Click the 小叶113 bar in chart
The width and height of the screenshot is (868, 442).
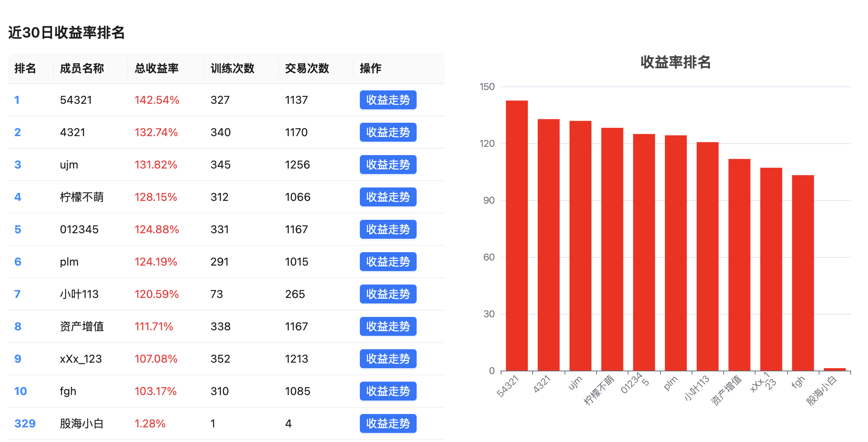tap(707, 257)
